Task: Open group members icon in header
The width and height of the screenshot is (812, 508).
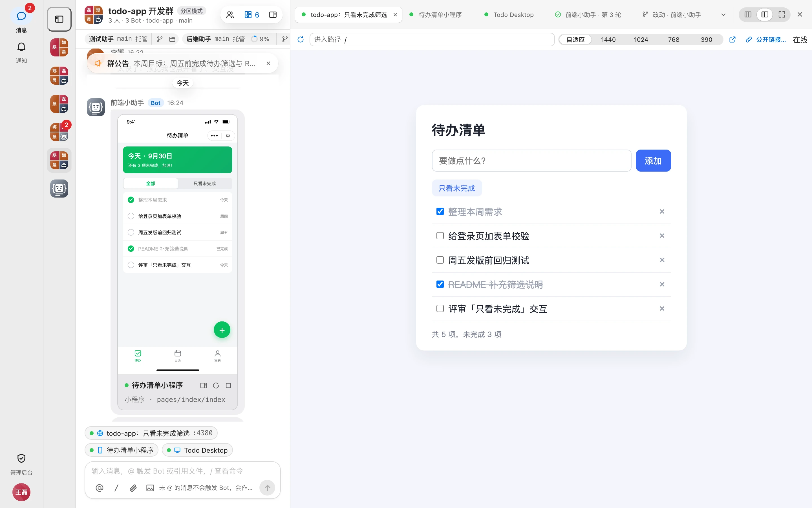Action: [230, 15]
